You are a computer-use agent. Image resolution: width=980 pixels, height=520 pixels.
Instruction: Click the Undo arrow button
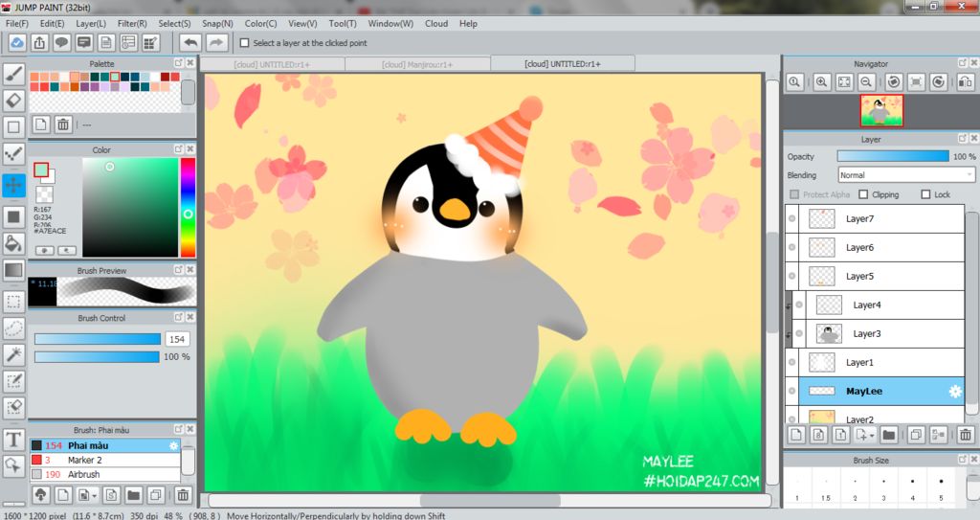click(x=190, y=42)
